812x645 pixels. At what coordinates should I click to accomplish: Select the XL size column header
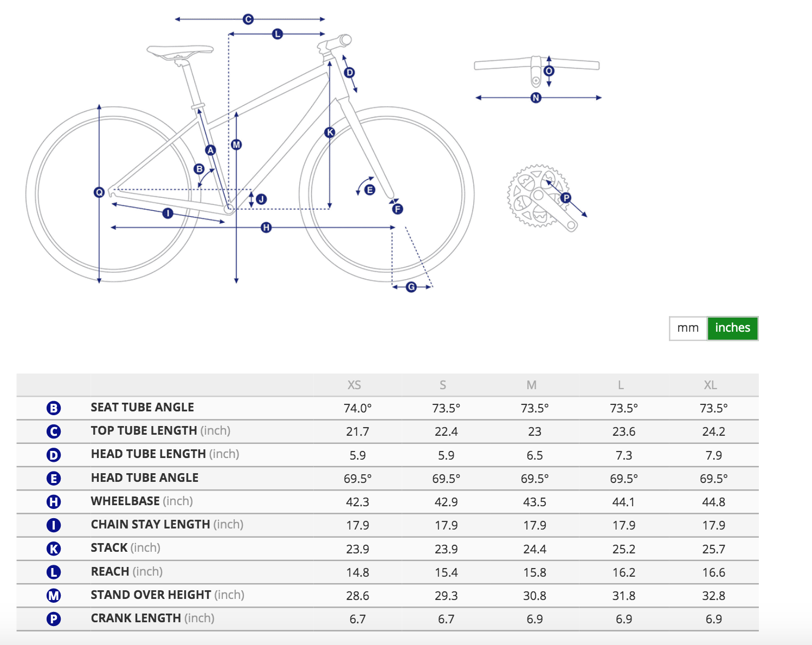coord(710,385)
